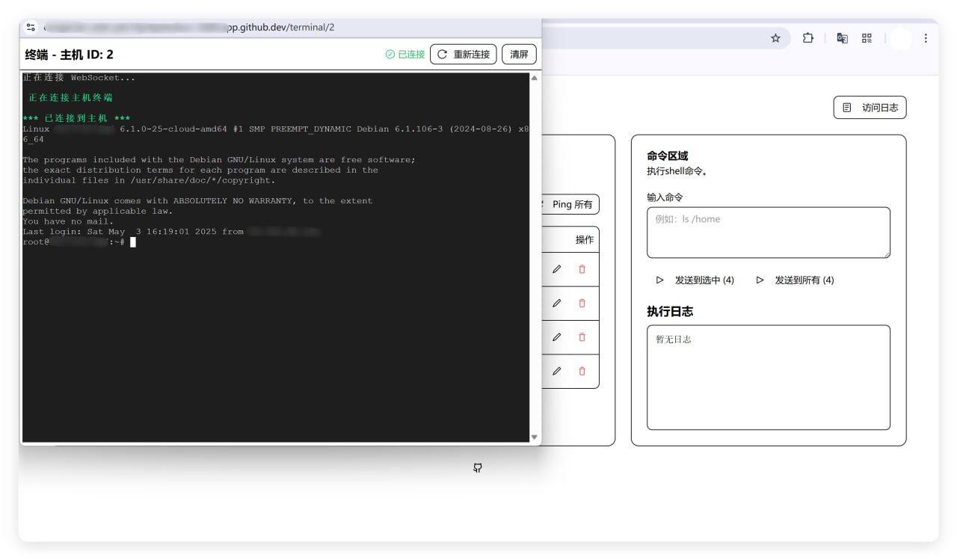Focus the terminal at the root prompt line

pyautogui.click(x=79, y=242)
